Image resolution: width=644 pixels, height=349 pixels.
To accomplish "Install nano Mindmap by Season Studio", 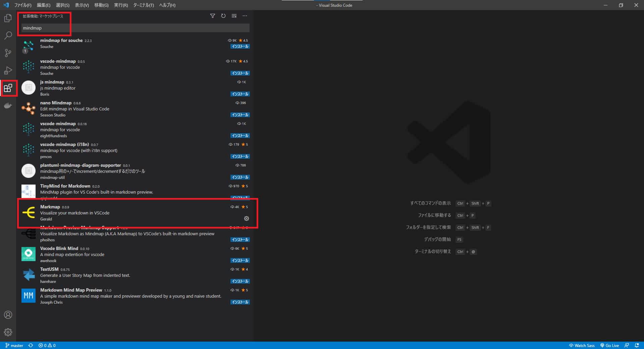I will [x=240, y=115].
